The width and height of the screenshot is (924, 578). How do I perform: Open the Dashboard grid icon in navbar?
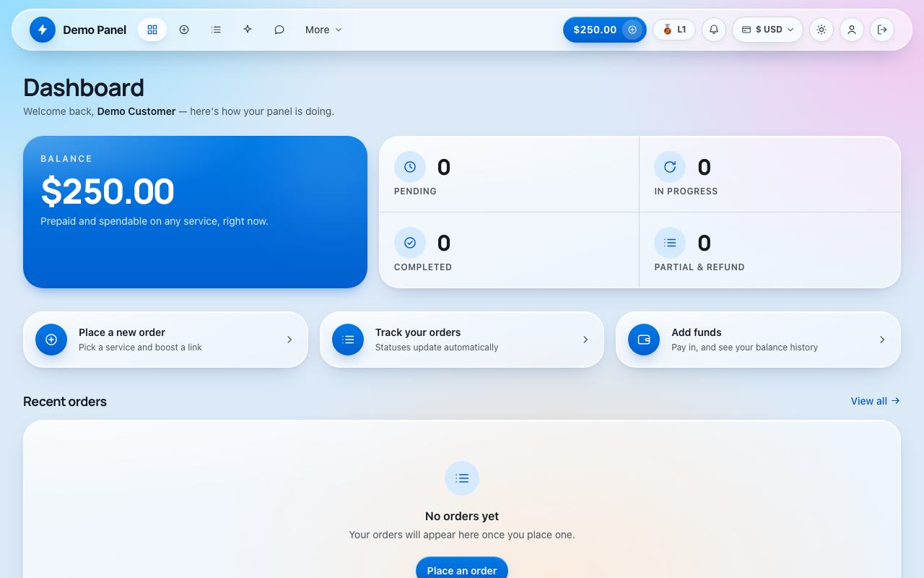point(152,30)
